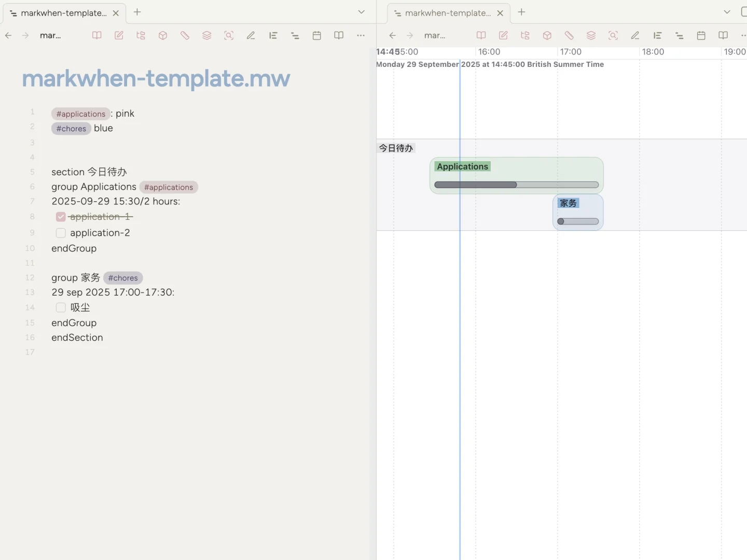Click the 今日待办 section label in timeline
This screenshot has width=747, height=560.
[396, 148]
